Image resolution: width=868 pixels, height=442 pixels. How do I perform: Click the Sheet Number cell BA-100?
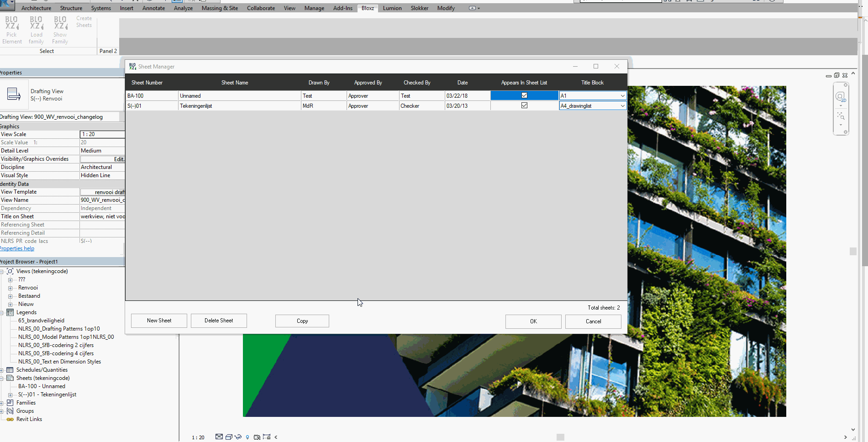(152, 96)
